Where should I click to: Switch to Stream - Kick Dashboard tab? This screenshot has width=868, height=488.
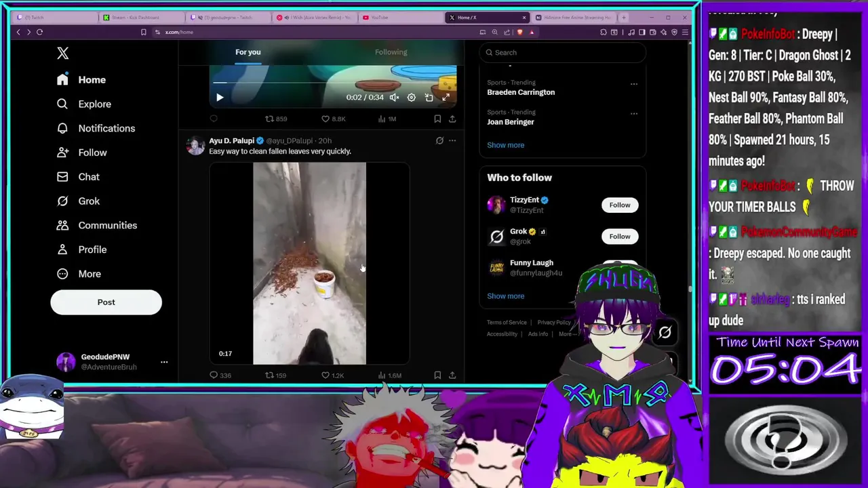142,18
